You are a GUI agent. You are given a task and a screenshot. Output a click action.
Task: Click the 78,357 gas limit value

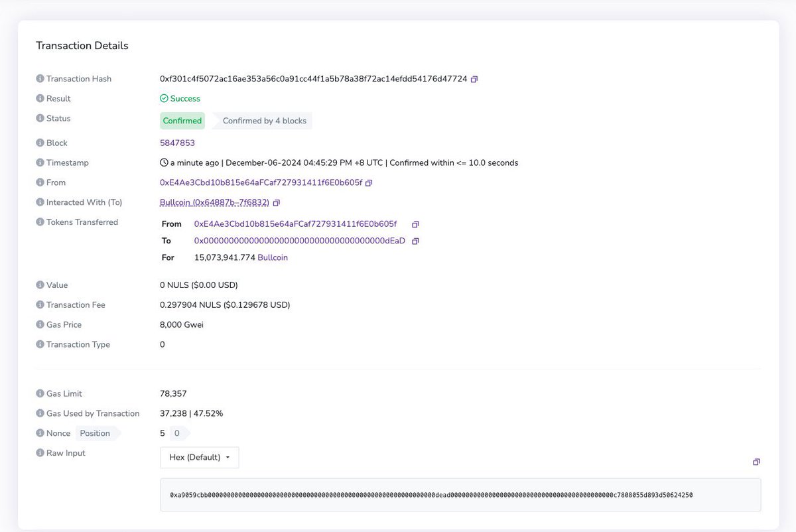[x=173, y=394]
